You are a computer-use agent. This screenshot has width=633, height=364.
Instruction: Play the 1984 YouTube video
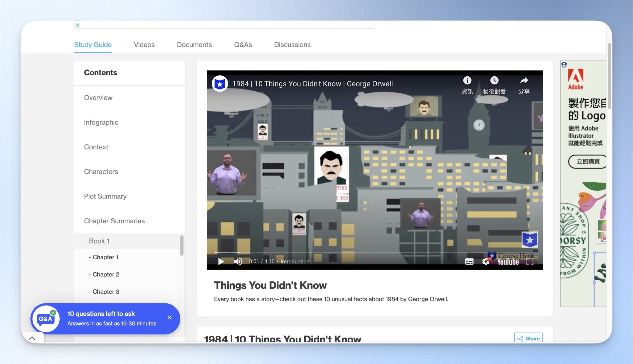coord(221,261)
